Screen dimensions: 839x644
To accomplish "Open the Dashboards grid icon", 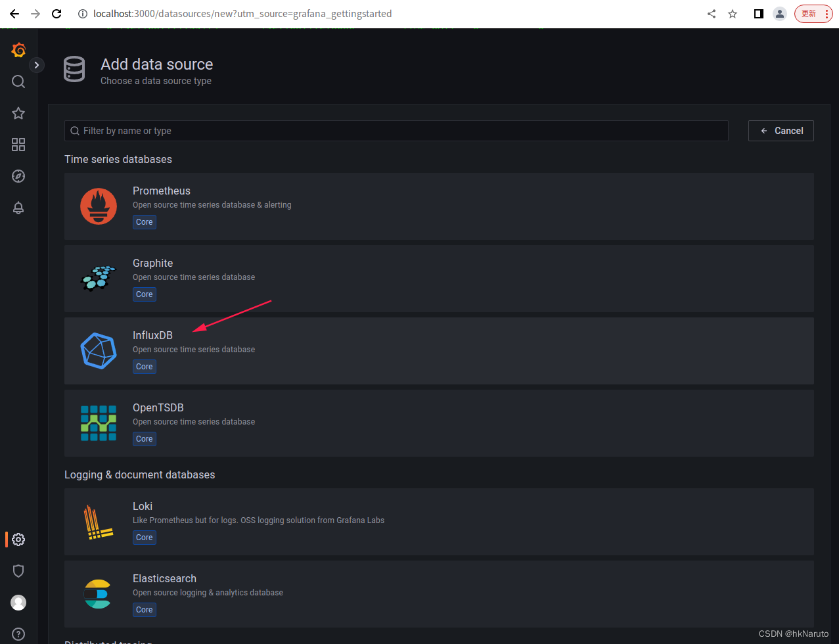I will 18,145.
